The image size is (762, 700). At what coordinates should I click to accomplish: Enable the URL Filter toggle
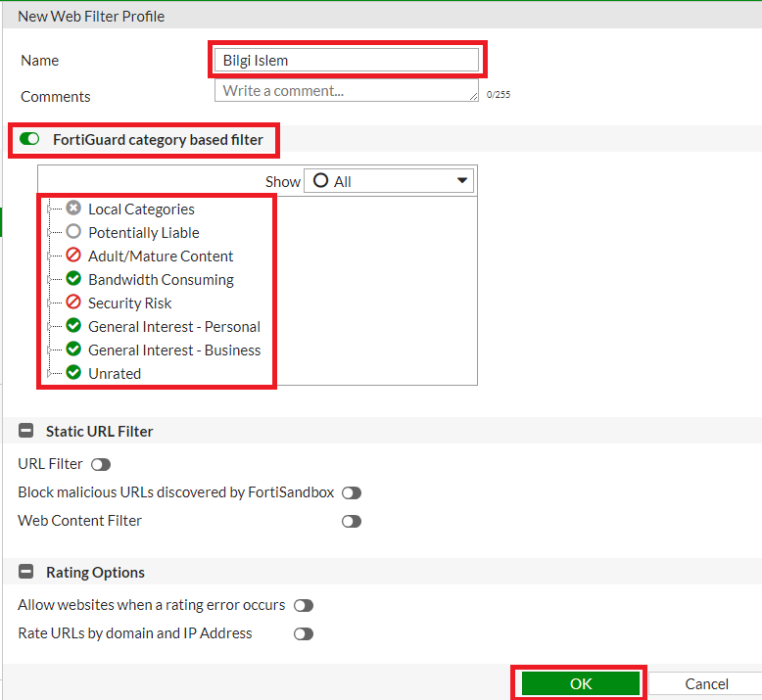click(x=101, y=465)
